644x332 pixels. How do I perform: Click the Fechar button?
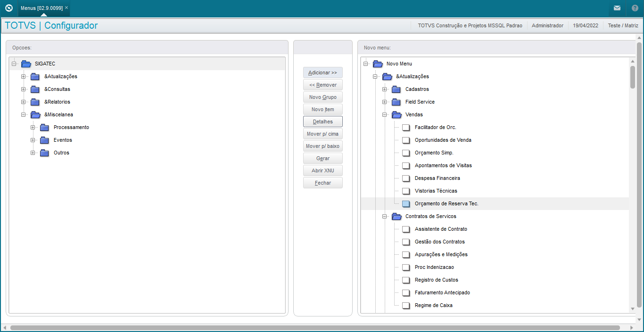click(323, 183)
